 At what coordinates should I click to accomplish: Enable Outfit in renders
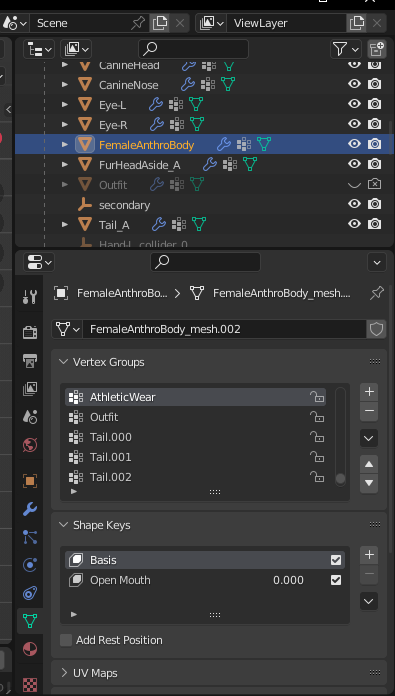tap(375, 184)
